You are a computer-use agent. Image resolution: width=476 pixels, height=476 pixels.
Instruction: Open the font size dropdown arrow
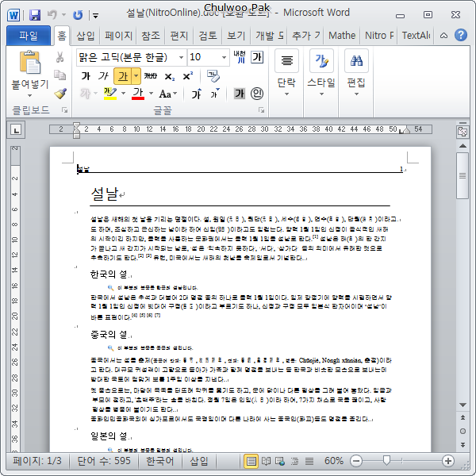click(x=224, y=57)
